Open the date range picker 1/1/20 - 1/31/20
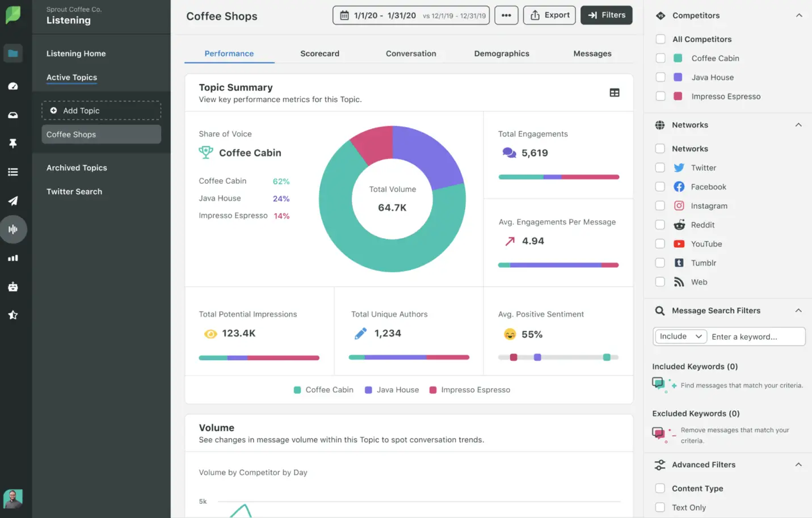This screenshot has height=518, width=812. pyautogui.click(x=411, y=15)
